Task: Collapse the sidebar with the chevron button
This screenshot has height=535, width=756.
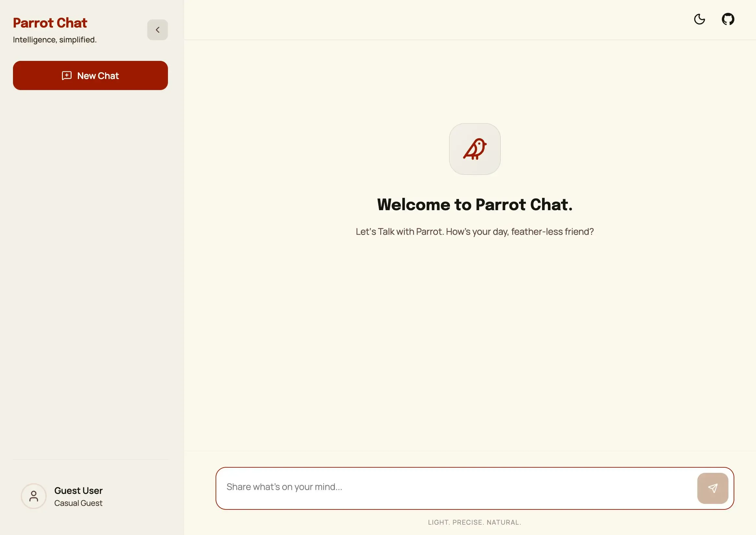Action: (157, 30)
